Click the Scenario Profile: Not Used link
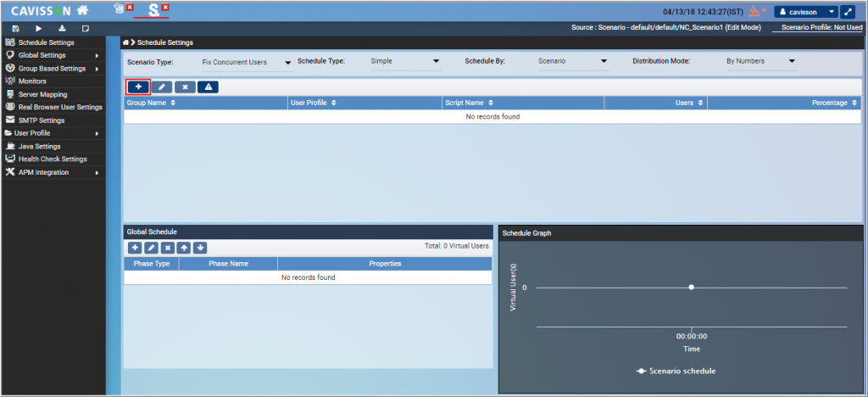868x397 pixels. [821, 28]
